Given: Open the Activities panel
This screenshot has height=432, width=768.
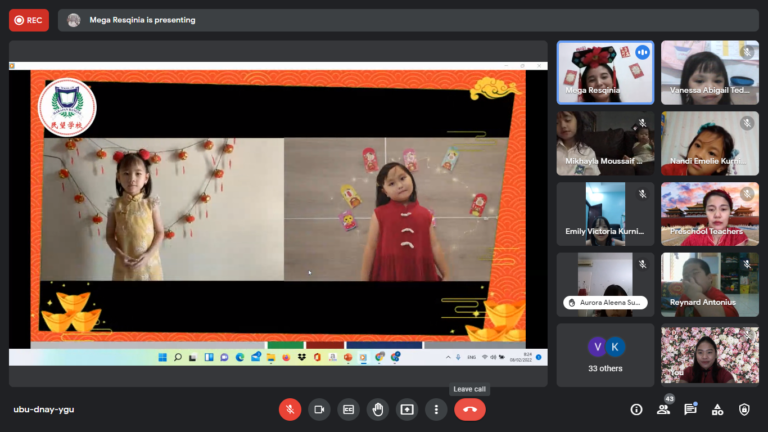Looking at the screenshot, I should coord(717,409).
